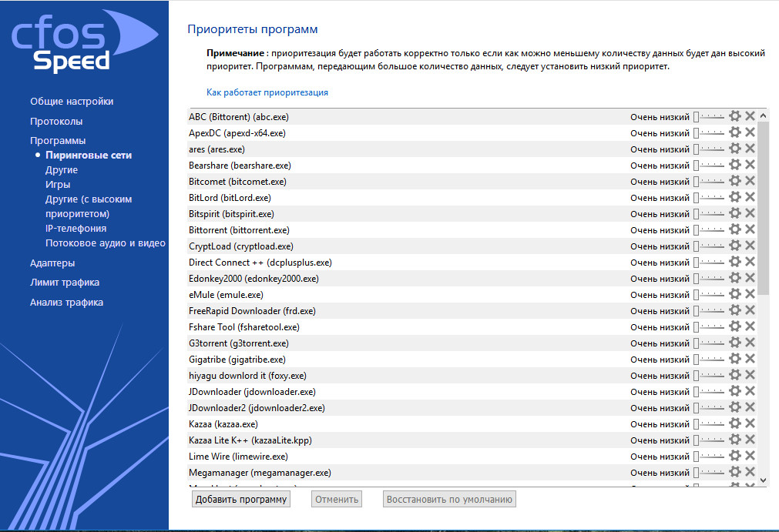Click list scrollbar up arrow
This screenshot has height=532, width=779.
(763, 115)
